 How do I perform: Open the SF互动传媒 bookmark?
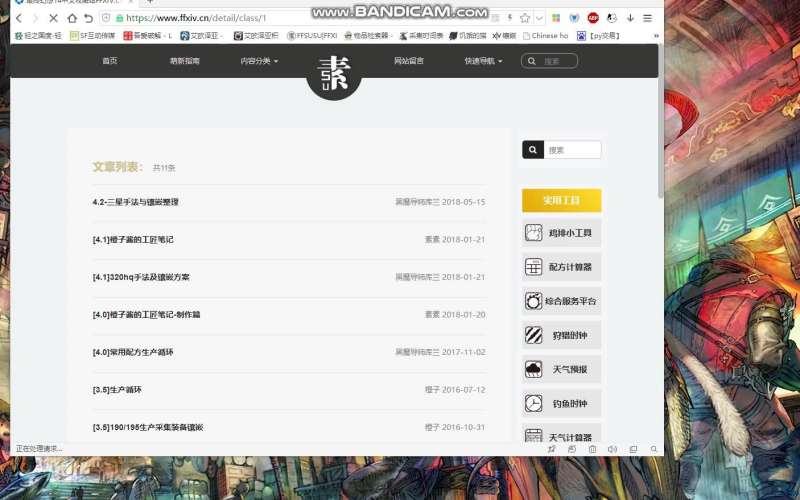(92, 36)
